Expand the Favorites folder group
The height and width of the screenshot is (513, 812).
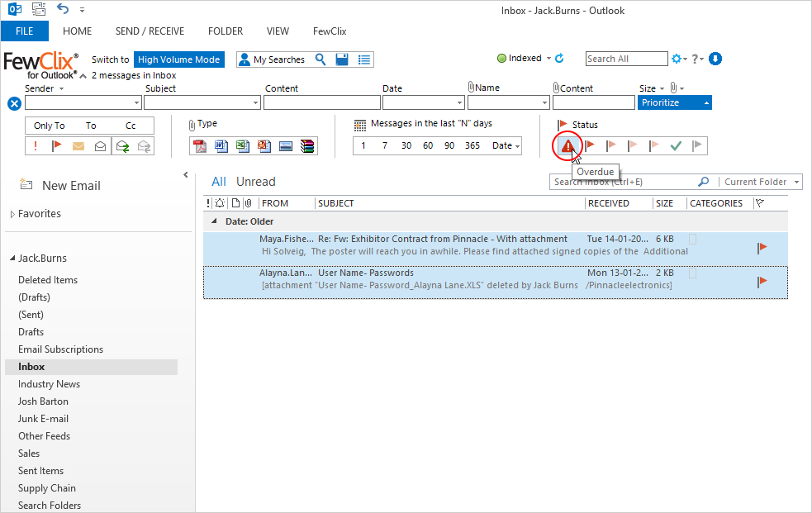coord(12,214)
